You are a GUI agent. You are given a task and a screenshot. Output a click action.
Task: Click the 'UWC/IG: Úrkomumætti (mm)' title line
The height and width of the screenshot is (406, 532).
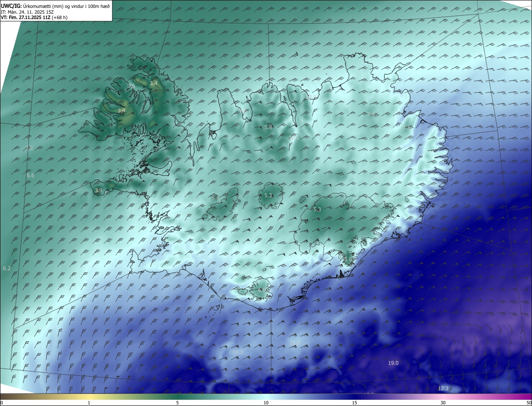pyautogui.click(x=55, y=6)
